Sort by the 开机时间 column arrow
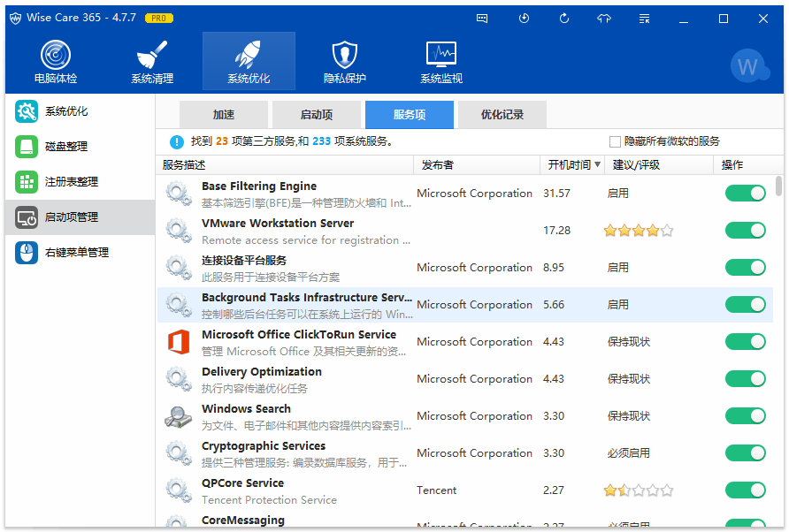 click(x=597, y=164)
